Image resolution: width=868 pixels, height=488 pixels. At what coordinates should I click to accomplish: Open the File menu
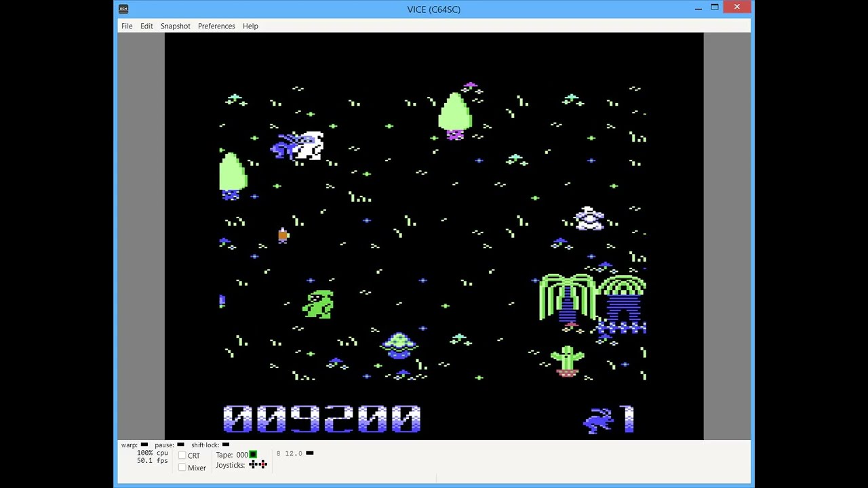(x=127, y=26)
